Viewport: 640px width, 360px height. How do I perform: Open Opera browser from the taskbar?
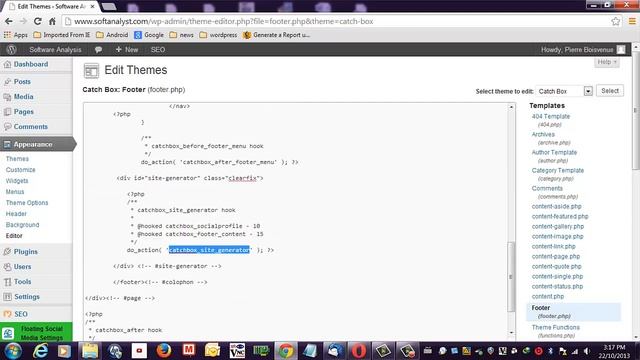click(359, 351)
